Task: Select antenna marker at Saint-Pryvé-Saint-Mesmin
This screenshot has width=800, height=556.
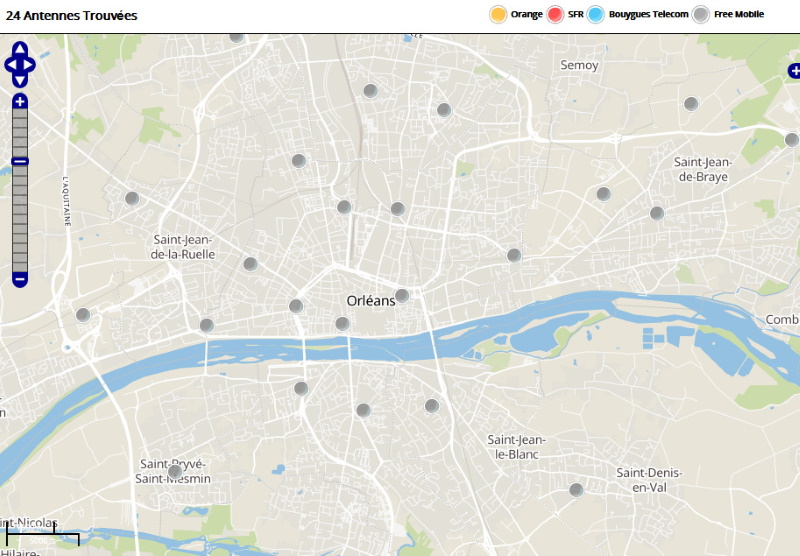Action: click(x=175, y=471)
